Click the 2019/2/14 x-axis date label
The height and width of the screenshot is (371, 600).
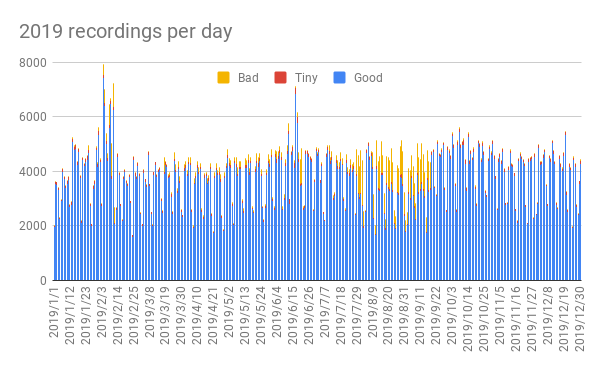[117, 315]
